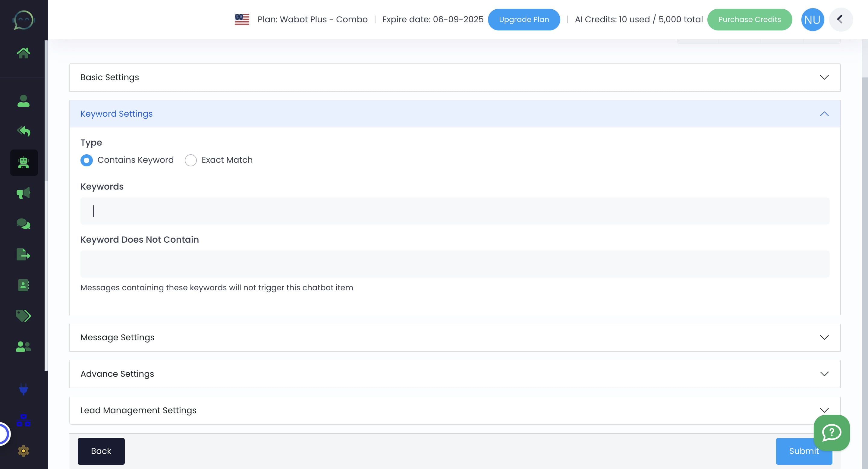Image resolution: width=868 pixels, height=469 pixels.
Task: Open the chat conversations icon
Action: click(x=24, y=223)
